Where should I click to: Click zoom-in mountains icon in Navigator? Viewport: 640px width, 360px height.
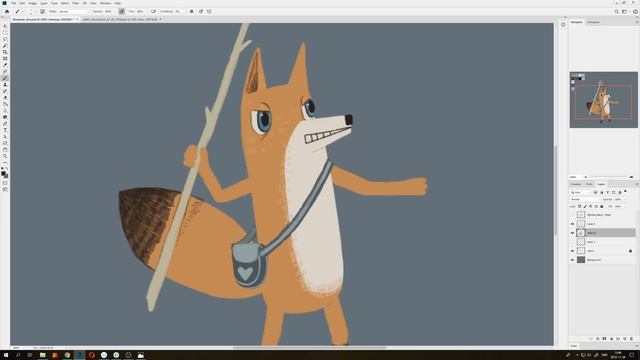pos(631,177)
